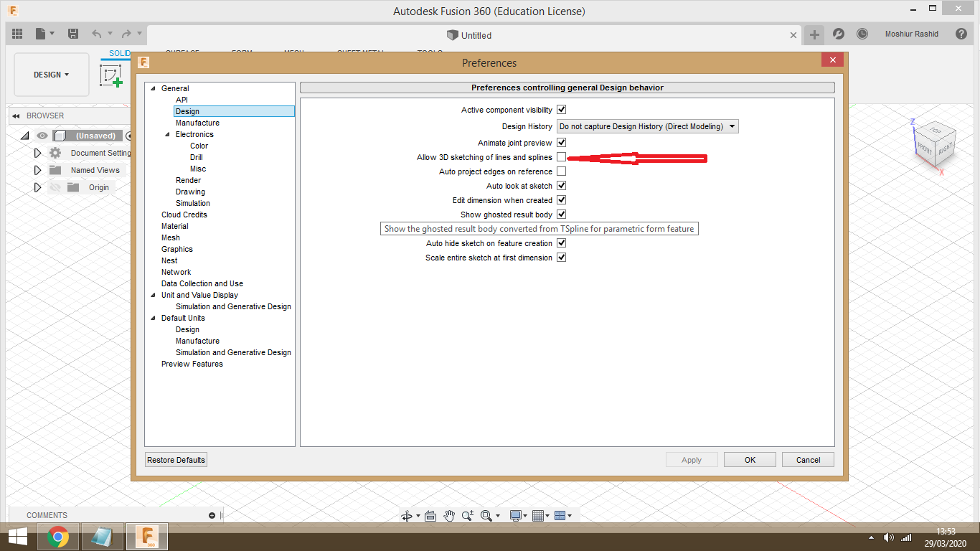Click the Zoom magnifier icon

click(468, 515)
